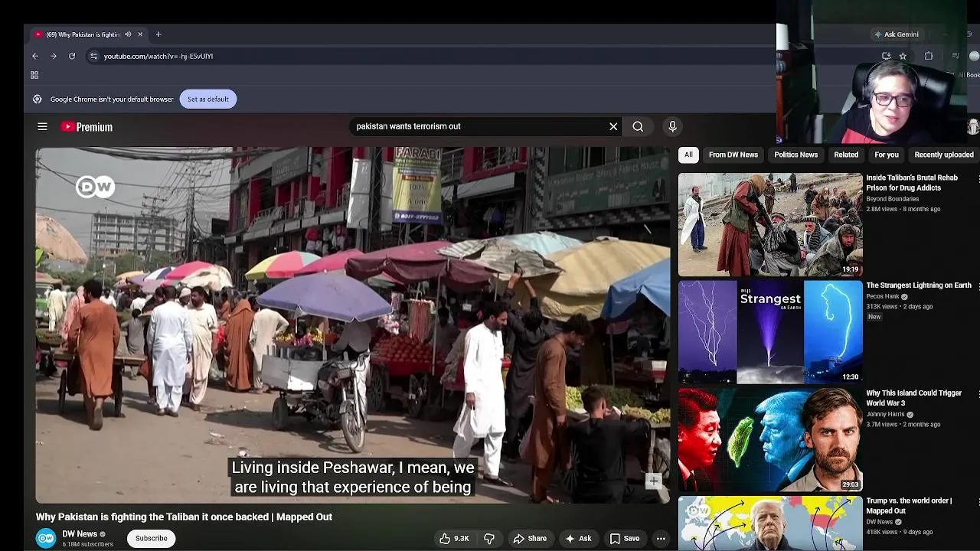980x551 pixels.
Task: Select the 'Politics News' chip
Action: coord(795,155)
